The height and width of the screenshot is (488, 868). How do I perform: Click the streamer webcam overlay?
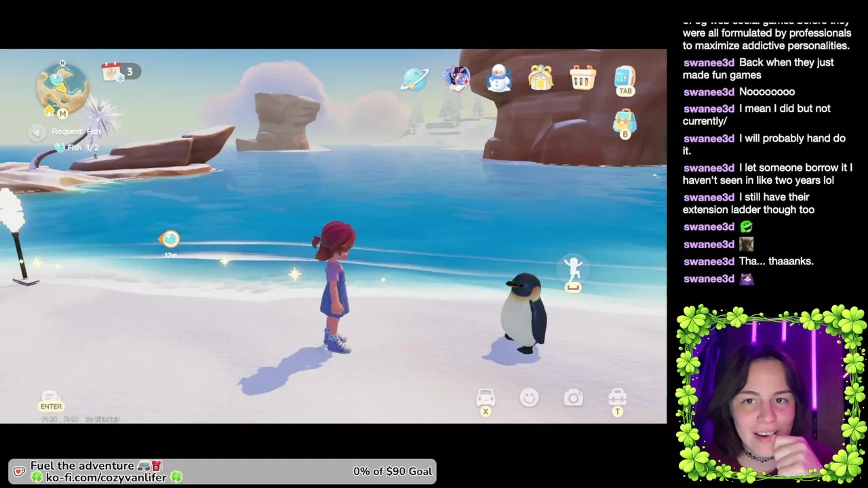[x=772, y=394]
